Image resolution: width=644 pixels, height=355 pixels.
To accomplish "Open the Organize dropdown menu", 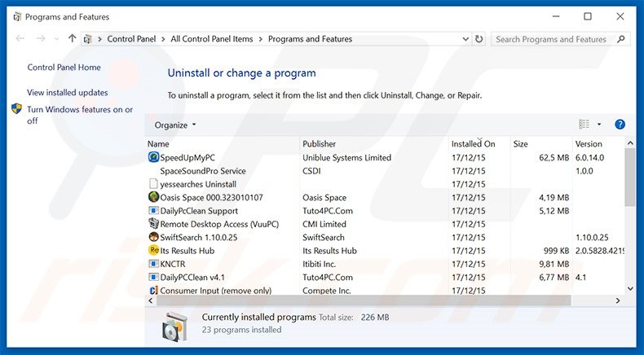I will click(x=175, y=125).
